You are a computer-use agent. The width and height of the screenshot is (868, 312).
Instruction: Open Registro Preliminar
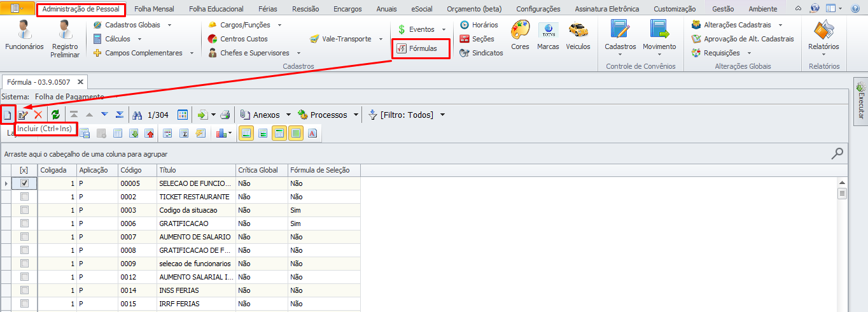65,39
